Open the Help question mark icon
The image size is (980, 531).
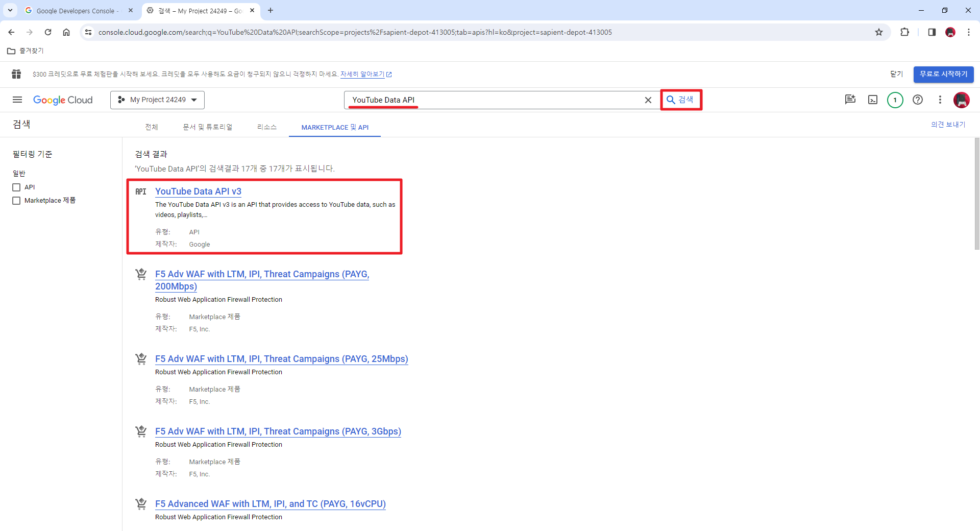tap(918, 100)
